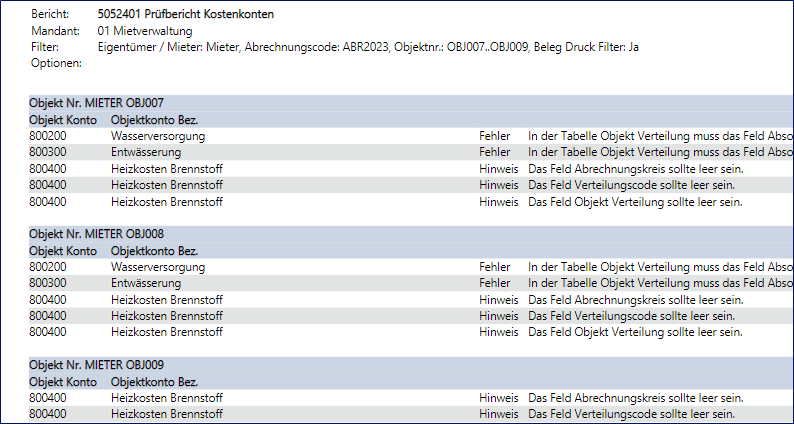Click the filter text starting with "Eigentümer / Mieter"
Screen dimensions: 794x424
(368, 47)
